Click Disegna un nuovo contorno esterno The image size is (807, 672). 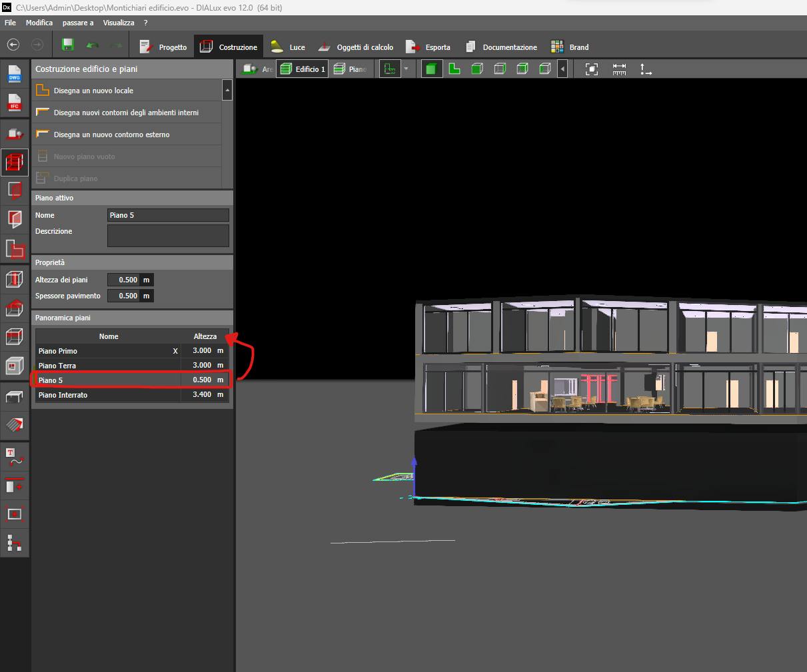point(111,135)
